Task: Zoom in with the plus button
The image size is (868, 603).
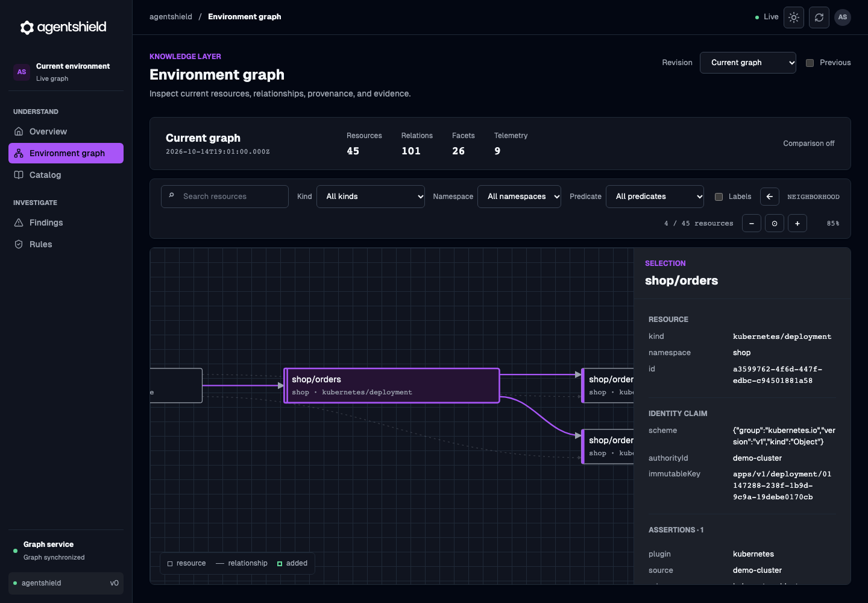Action: [x=797, y=223]
